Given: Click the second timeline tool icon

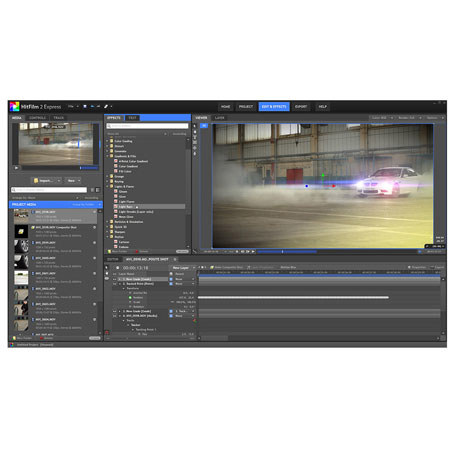Looking at the screenshot, I should coord(107,273).
